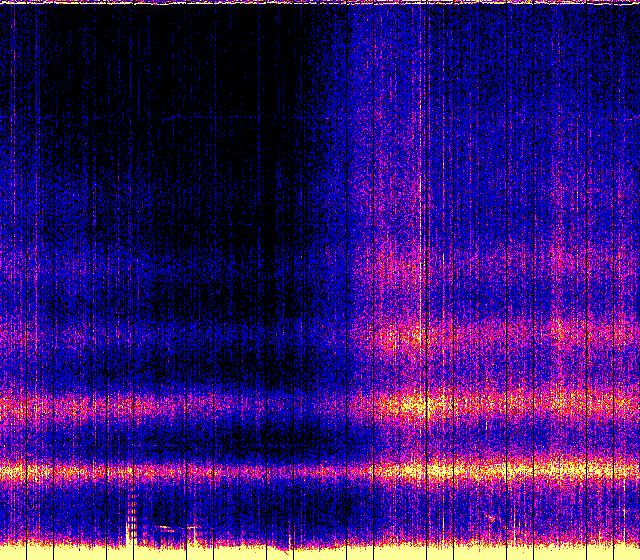Click the short horizontal streak near the bottom left
Viewport: 640px width, 560px height.
(165, 527)
